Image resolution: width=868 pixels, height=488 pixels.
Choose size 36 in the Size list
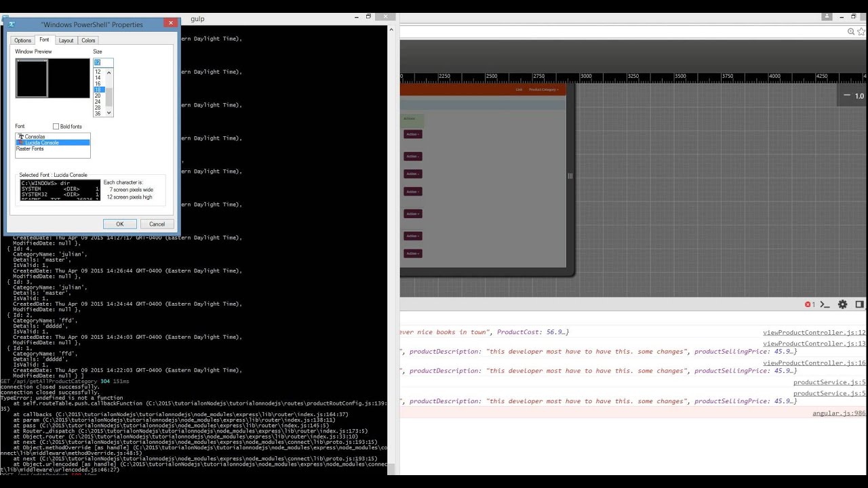[98, 114]
